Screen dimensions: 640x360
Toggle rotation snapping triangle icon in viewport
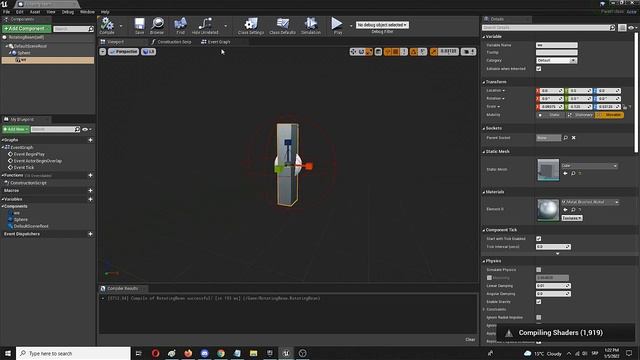click(414, 52)
